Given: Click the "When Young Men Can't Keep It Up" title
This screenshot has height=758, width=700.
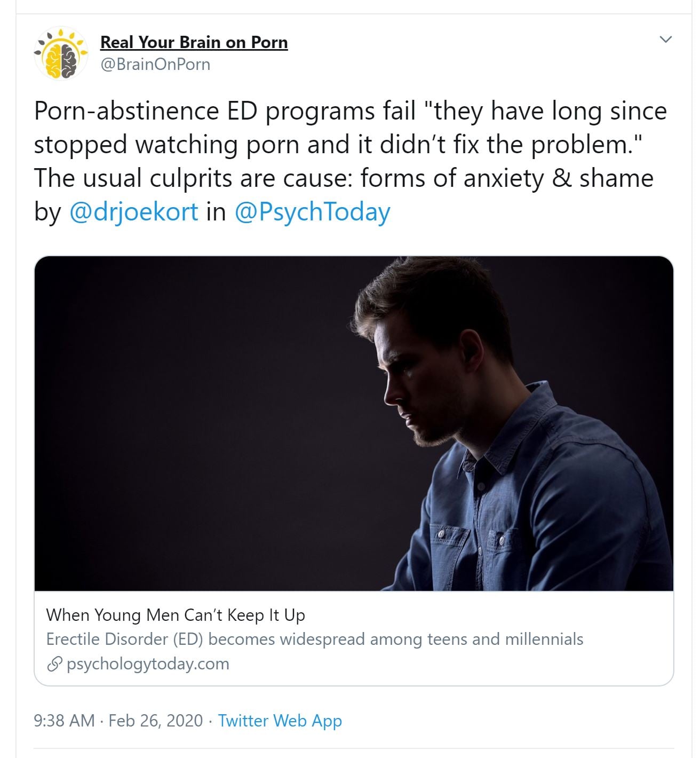Looking at the screenshot, I should pyautogui.click(x=176, y=615).
